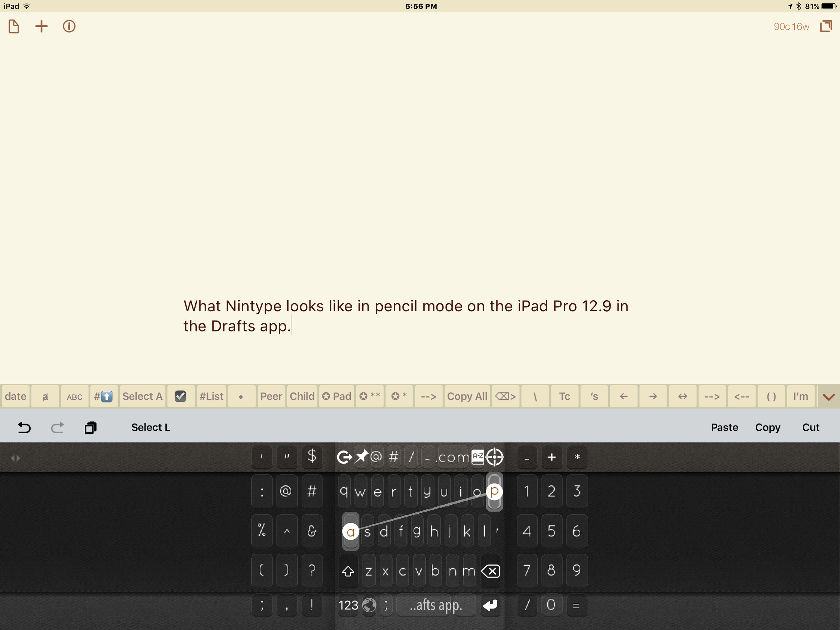The image size is (840, 630).
Task: Tap the ABC case key
Action: click(x=75, y=396)
